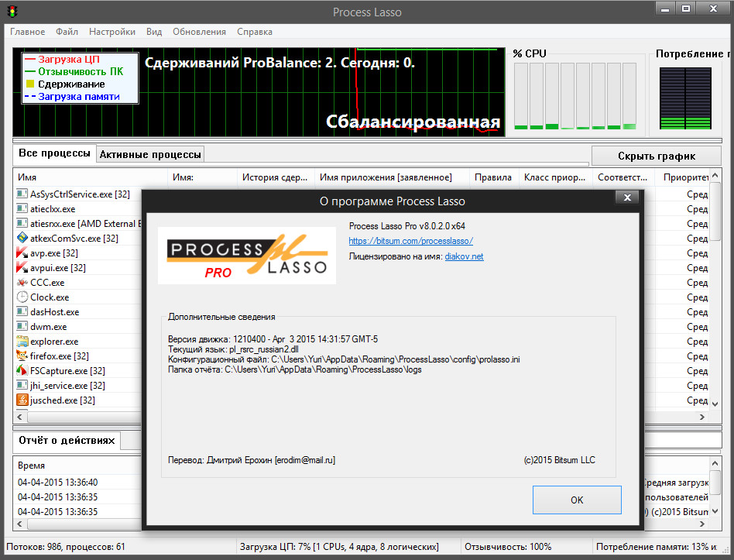Sort the list by the Имя column header
The height and width of the screenshot is (560, 734).
(x=90, y=177)
